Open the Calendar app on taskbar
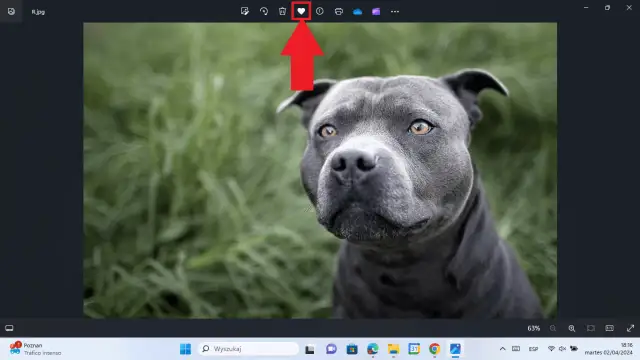640x360 pixels. [414, 349]
